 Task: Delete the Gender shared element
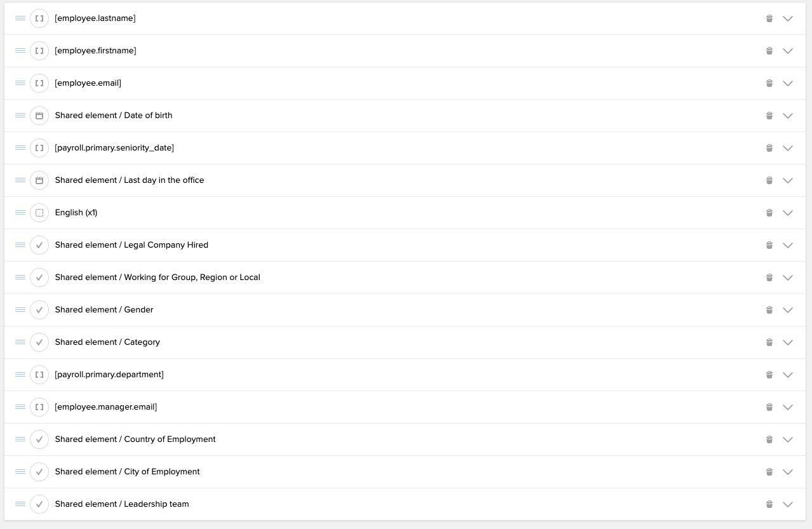tap(769, 310)
